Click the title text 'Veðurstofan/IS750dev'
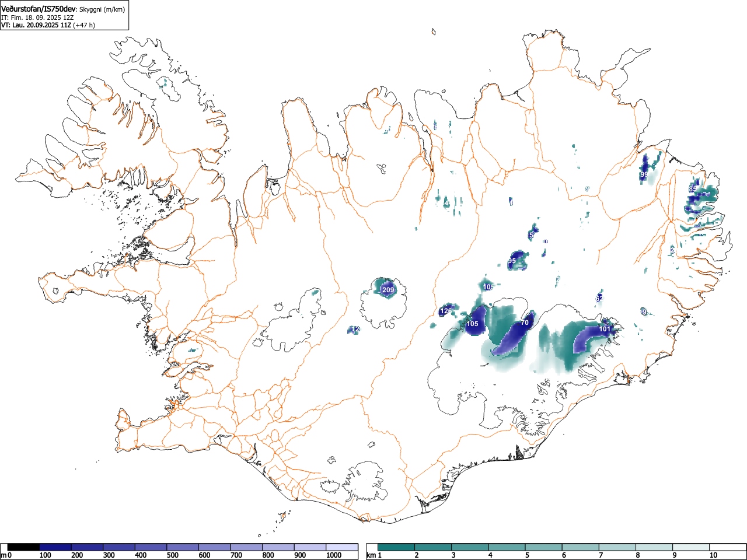Screen dimensions: 747x560 tap(39, 9)
